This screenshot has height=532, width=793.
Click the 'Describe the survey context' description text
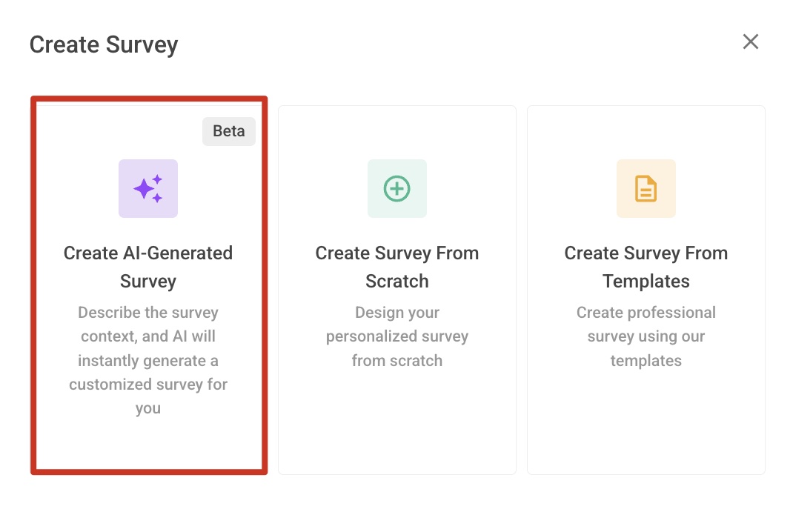point(148,360)
